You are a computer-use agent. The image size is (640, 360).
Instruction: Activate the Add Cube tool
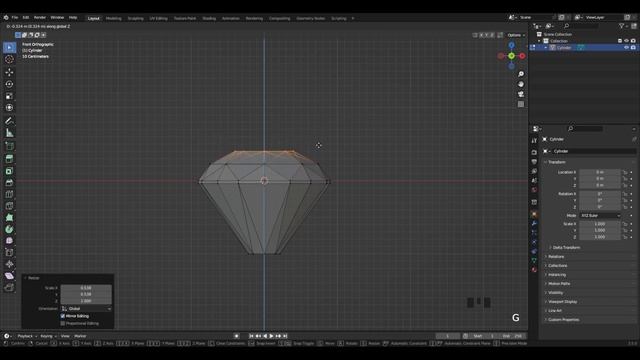pos(9,146)
